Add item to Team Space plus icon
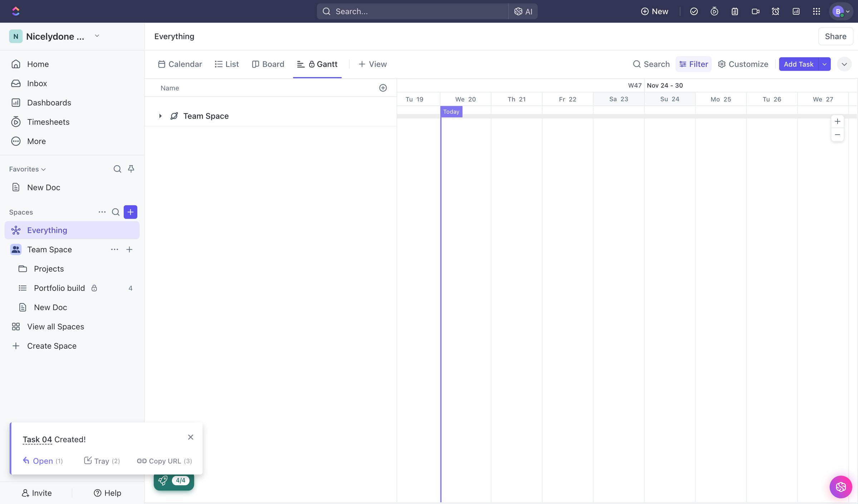This screenshot has height=504, width=858. click(129, 250)
